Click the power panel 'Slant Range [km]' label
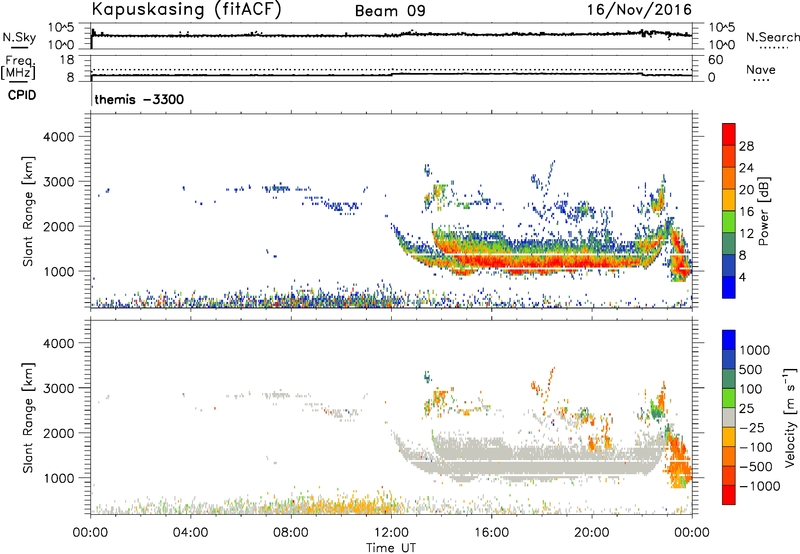800x554 pixels. coord(28,211)
